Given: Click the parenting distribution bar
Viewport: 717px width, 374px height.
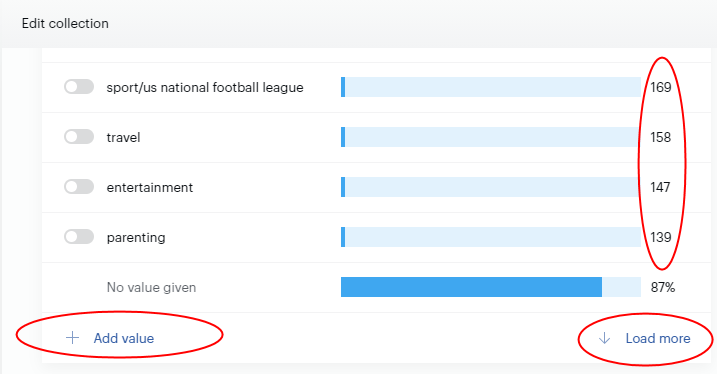Looking at the screenshot, I should pos(491,237).
